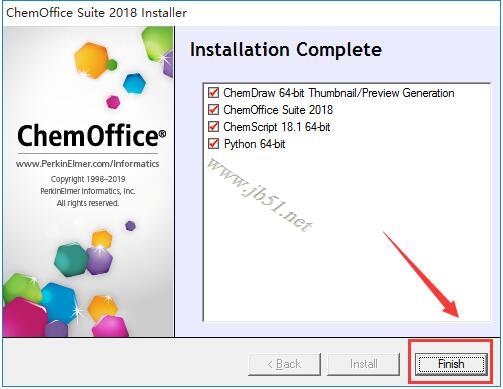Select the ChemScript 18.1 64-bit list text
Image resolution: width=503 pixels, height=389 pixels.
pos(277,127)
